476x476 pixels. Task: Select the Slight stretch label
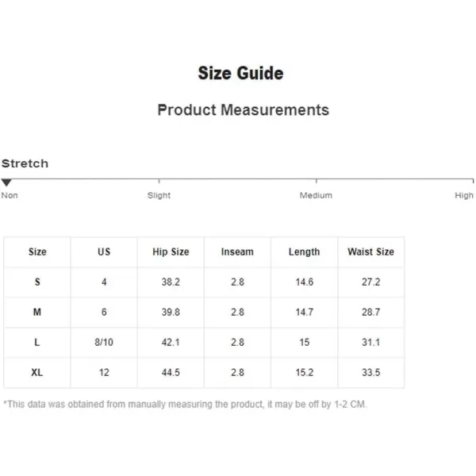(159, 195)
